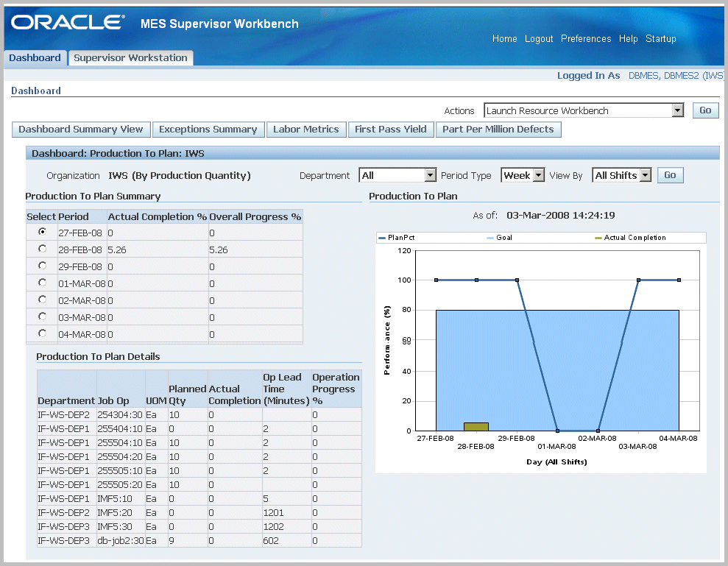Click Go next to Actions dropdown
The height and width of the screenshot is (566, 728).
pyautogui.click(x=705, y=110)
